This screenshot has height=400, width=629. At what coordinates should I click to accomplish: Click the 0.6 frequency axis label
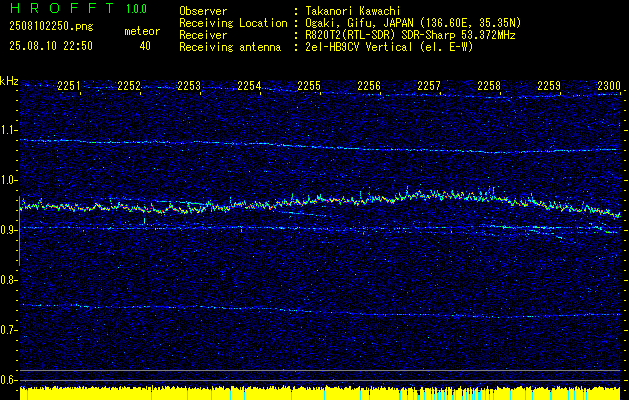[8, 380]
